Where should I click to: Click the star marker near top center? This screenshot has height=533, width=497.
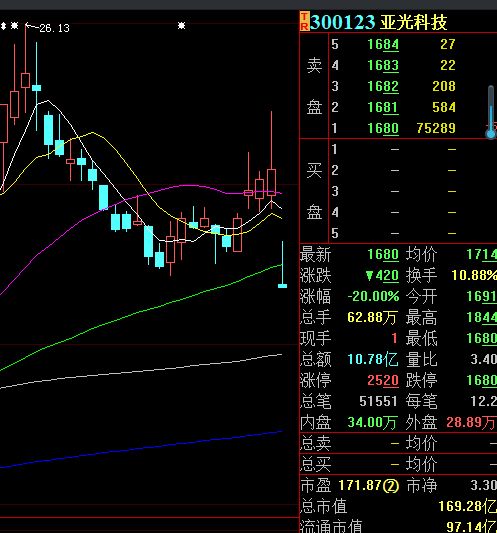click(x=182, y=26)
